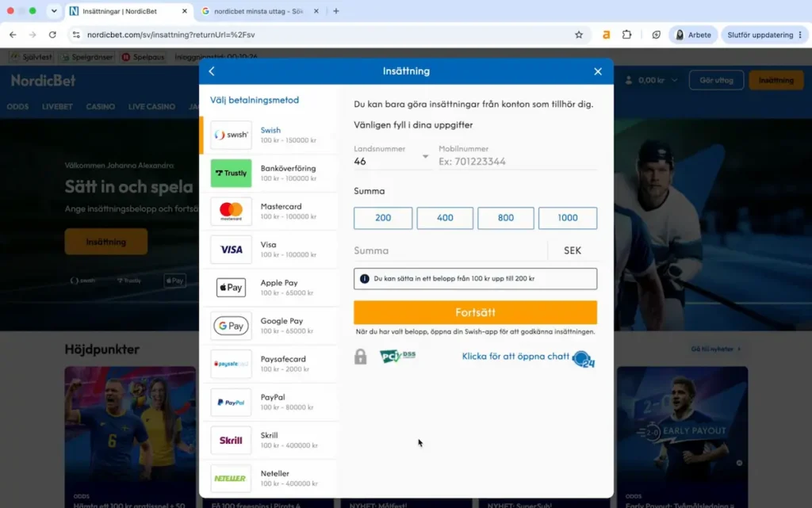Click the Mobilnummer input field
Viewport: 812px width, 508px height.
point(517,162)
